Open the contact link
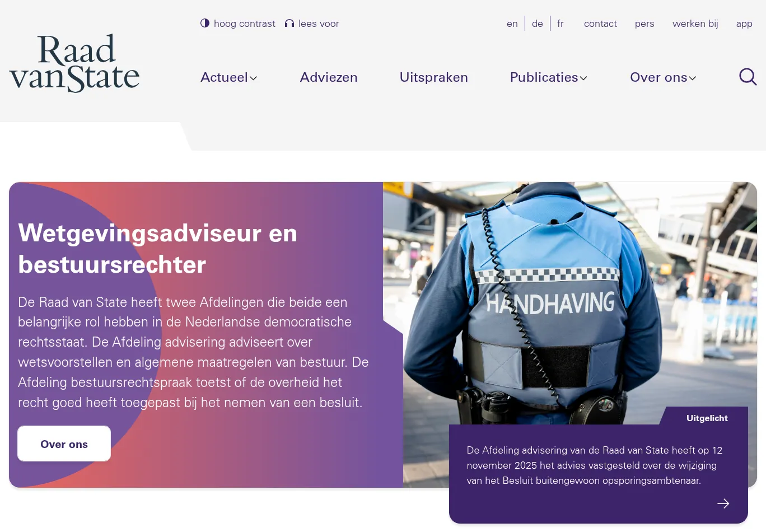This screenshot has width=766, height=532. [x=600, y=24]
